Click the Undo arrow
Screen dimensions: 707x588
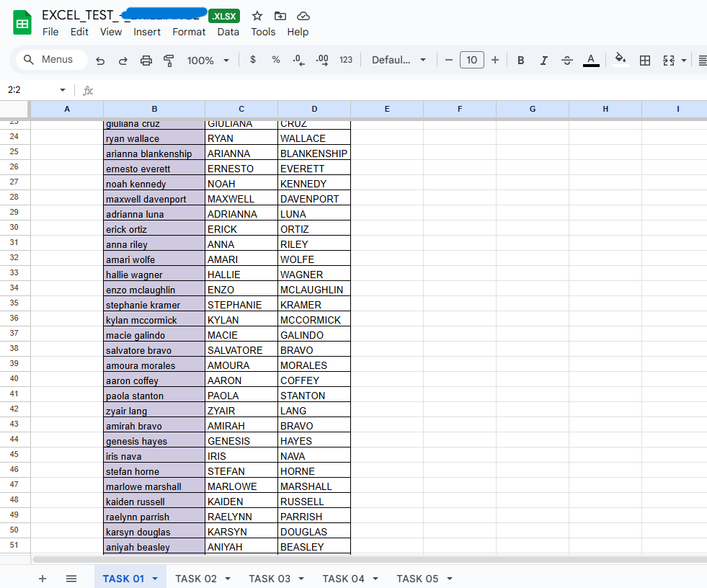point(100,60)
